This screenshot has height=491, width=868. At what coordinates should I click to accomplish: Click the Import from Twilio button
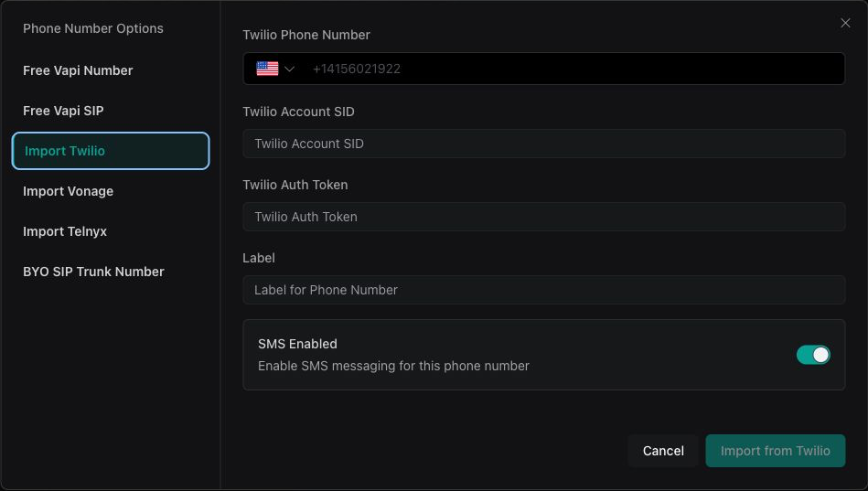(775, 451)
